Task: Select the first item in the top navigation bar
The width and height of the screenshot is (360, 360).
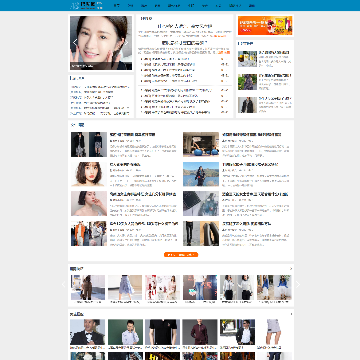Action: click(x=117, y=5)
